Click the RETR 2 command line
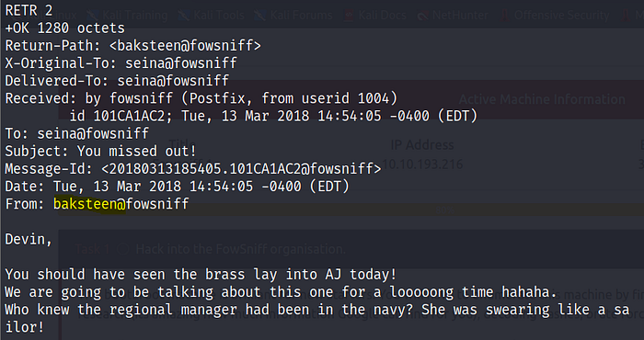Image resolution: width=644 pixels, height=340 pixels. tap(29, 11)
